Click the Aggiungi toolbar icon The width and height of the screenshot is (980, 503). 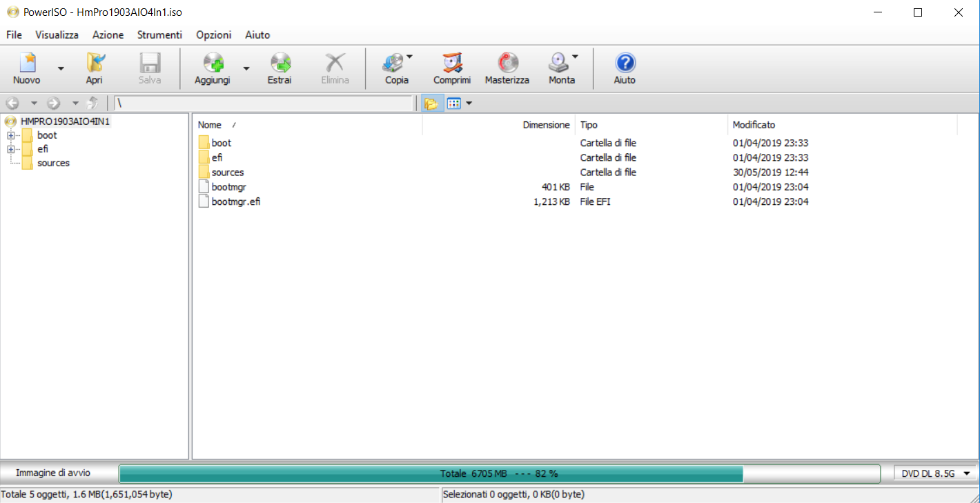point(213,63)
